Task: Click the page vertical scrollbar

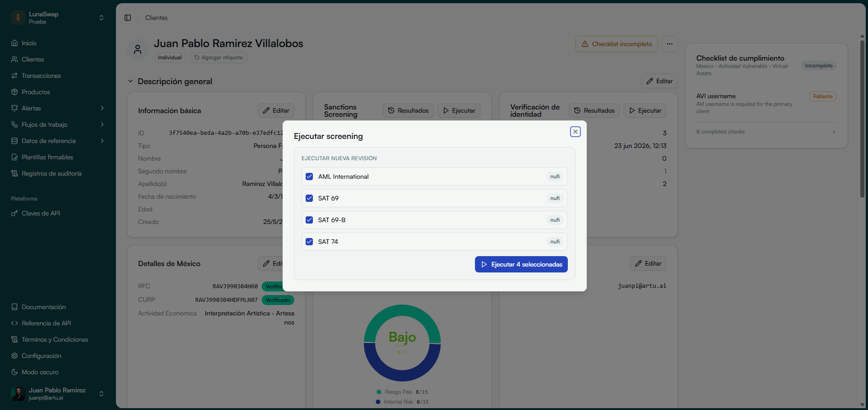Action: click(x=862, y=119)
